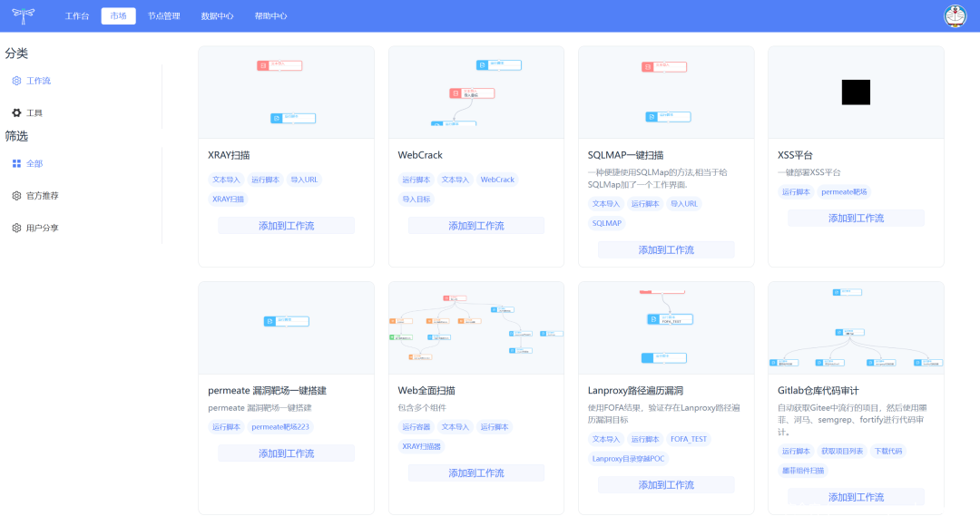Open the user avatar in the top right
Screen dimensions: 980x526
click(955, 15)
